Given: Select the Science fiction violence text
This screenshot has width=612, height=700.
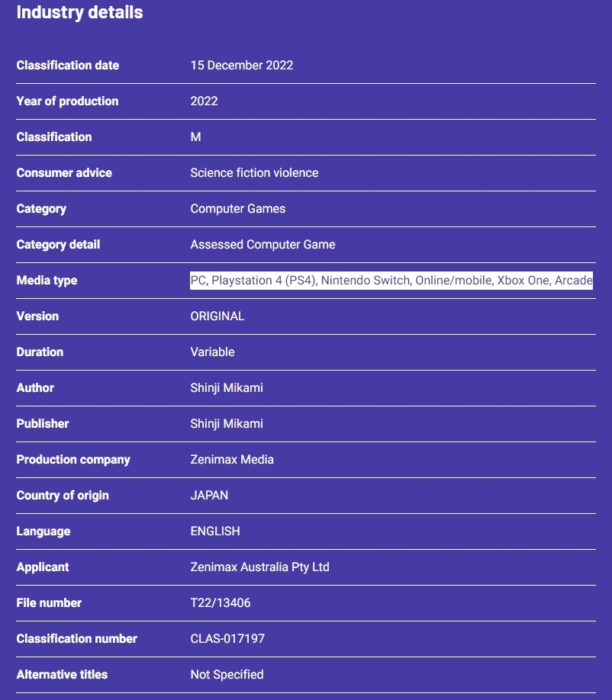Looking at the screenshot, I should click(x=254, y=173).
